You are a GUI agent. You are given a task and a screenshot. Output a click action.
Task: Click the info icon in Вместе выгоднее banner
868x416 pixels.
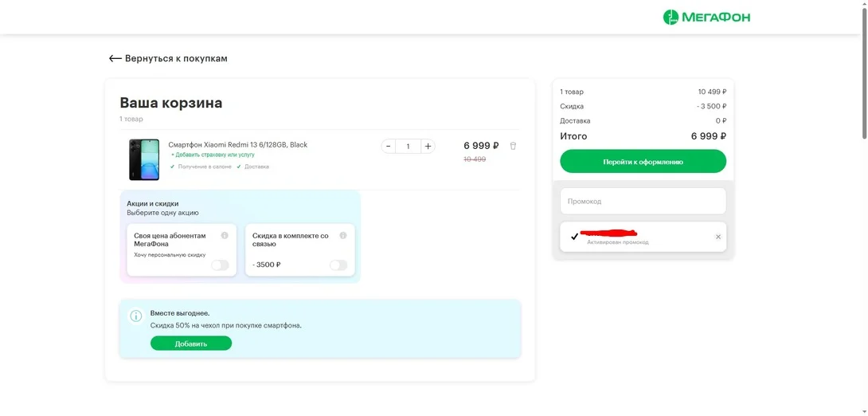pyautogui.click(x=135, y=316)
